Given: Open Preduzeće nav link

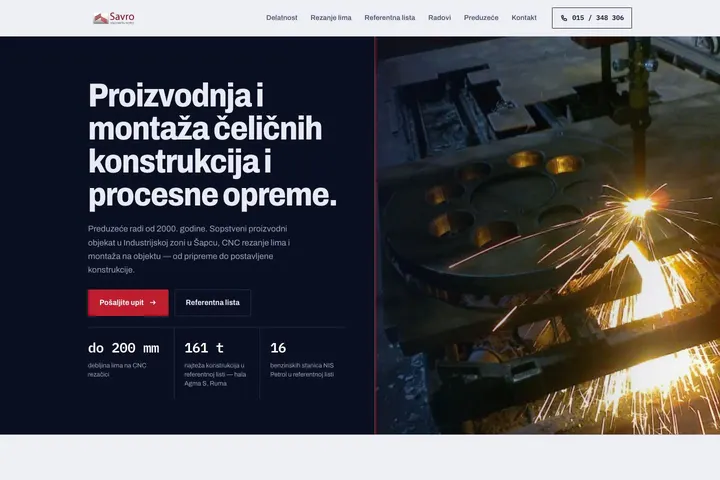Looking at the screenshot, I should pos(481,18).
